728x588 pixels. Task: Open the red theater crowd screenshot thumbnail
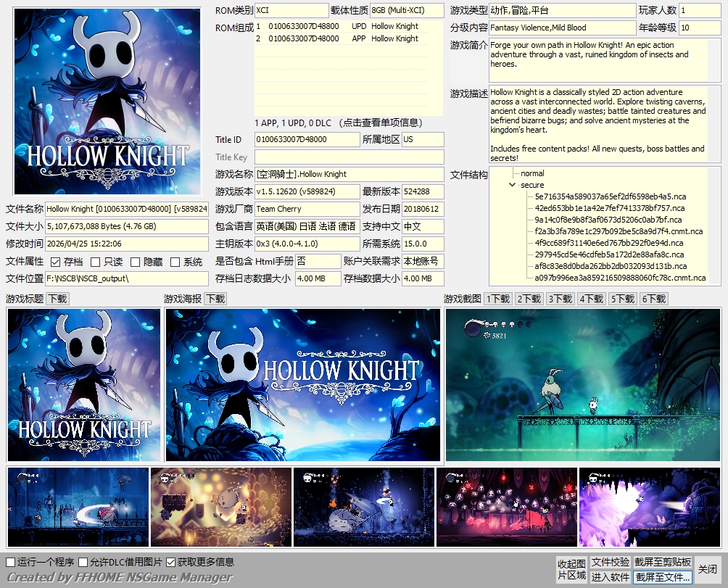[507, 507]
